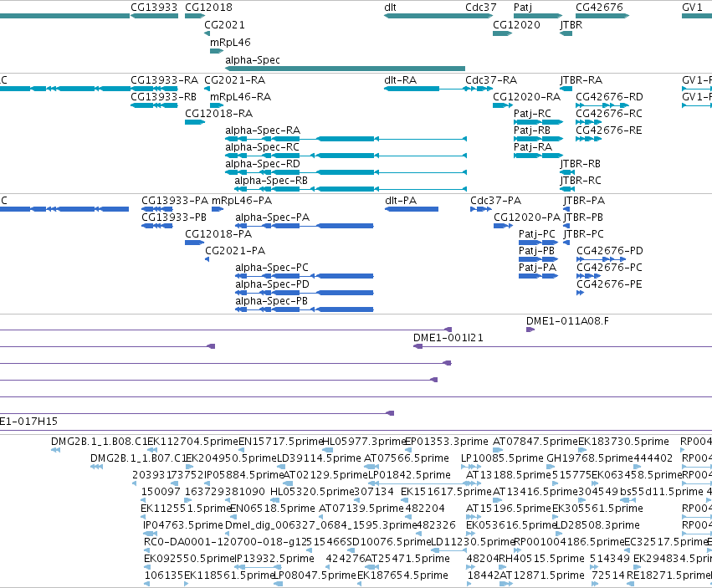
Task: Click the CG42676-RD transcript label
Action: (x=609, y=97)
